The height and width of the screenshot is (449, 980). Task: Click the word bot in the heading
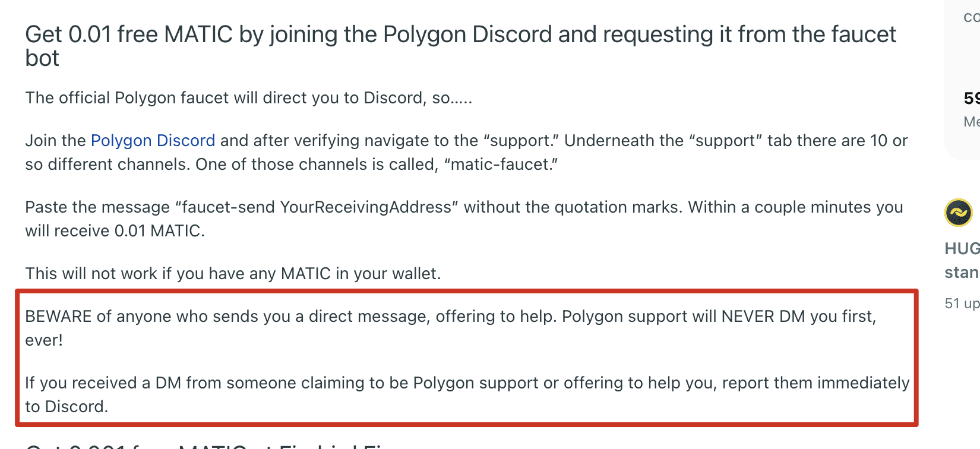42,58
